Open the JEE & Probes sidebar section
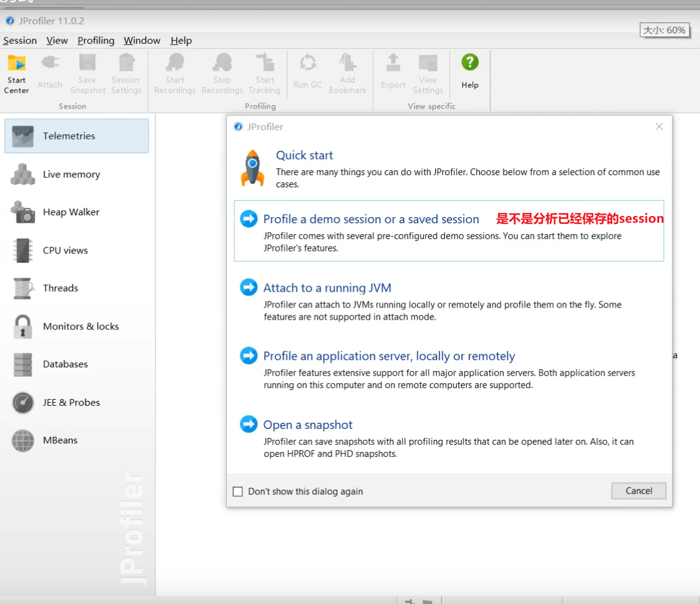700x604 pixels. click(x=77, y=402)
